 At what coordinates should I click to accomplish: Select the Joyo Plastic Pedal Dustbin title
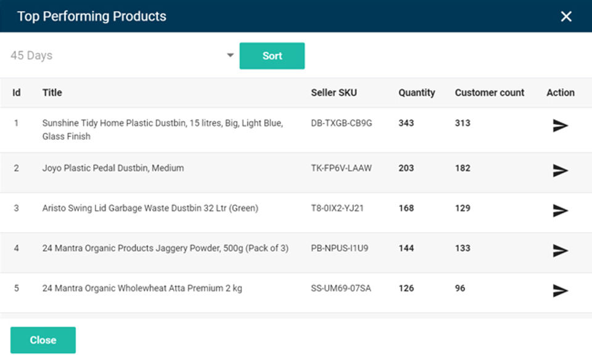pos(113,168)
